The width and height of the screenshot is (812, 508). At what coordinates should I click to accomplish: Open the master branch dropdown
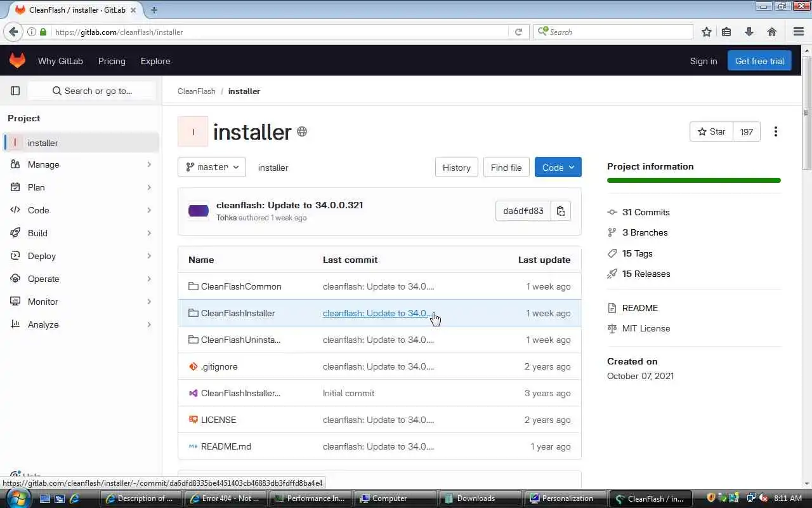(212, 168)
